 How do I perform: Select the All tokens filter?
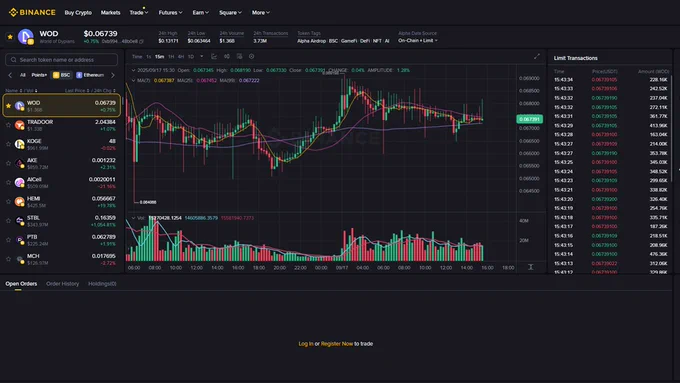pos(23,75)
